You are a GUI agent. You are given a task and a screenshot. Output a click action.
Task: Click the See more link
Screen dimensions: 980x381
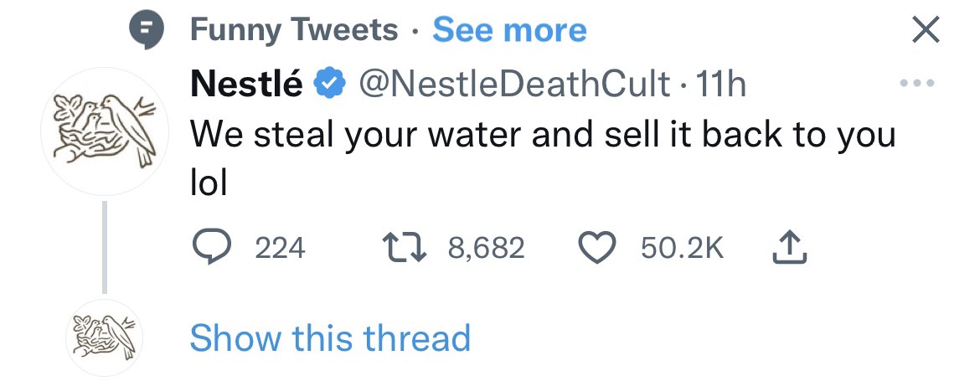tap(509, 31)
